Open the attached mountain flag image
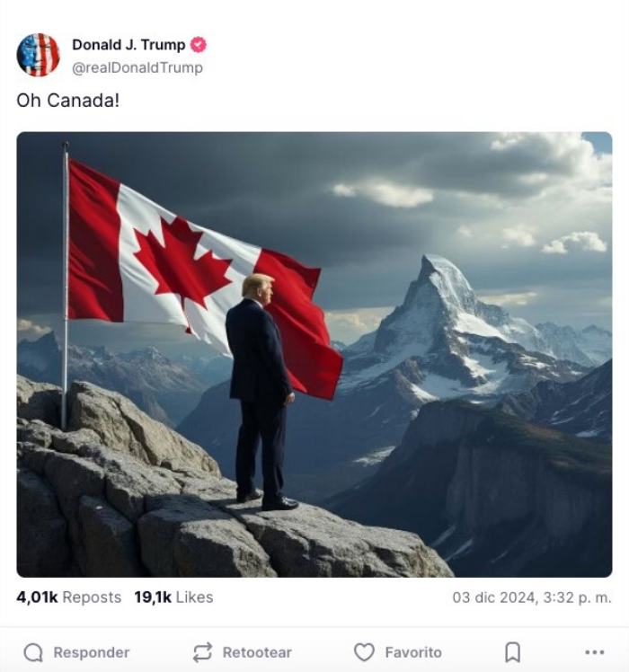Image resolution: width=629 pixels, height=672 pixels. (314, 355)
